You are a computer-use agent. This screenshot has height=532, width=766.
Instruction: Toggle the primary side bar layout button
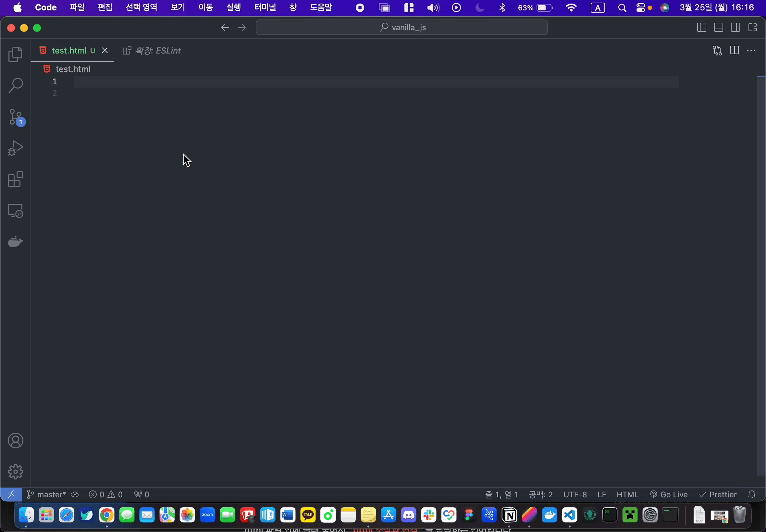701,27
